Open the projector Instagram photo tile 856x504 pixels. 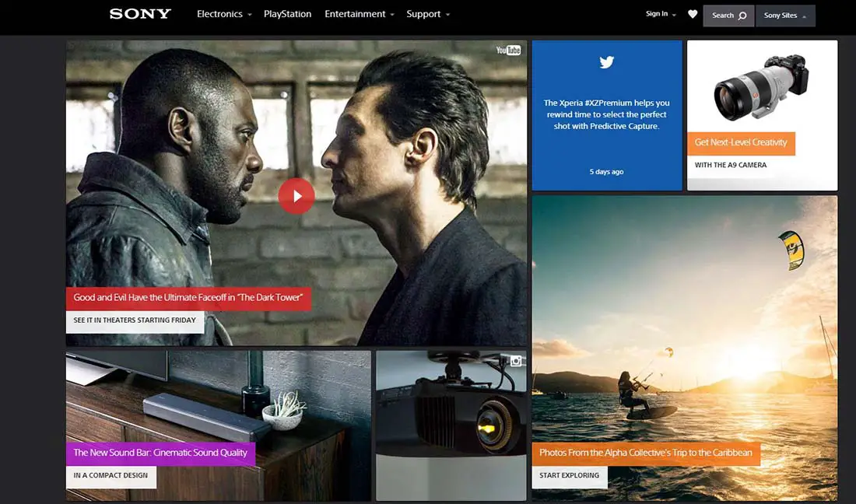[x=451, y=425]
